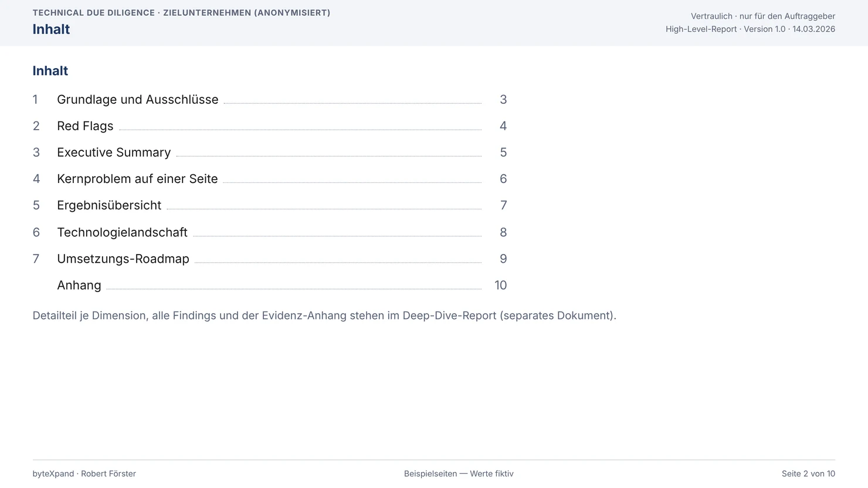Viewport: 868px width, 488px height.
Task: Click 'Vertraulich · nur für den Auftraggeber' note
Action: click(x=763, y=16)
